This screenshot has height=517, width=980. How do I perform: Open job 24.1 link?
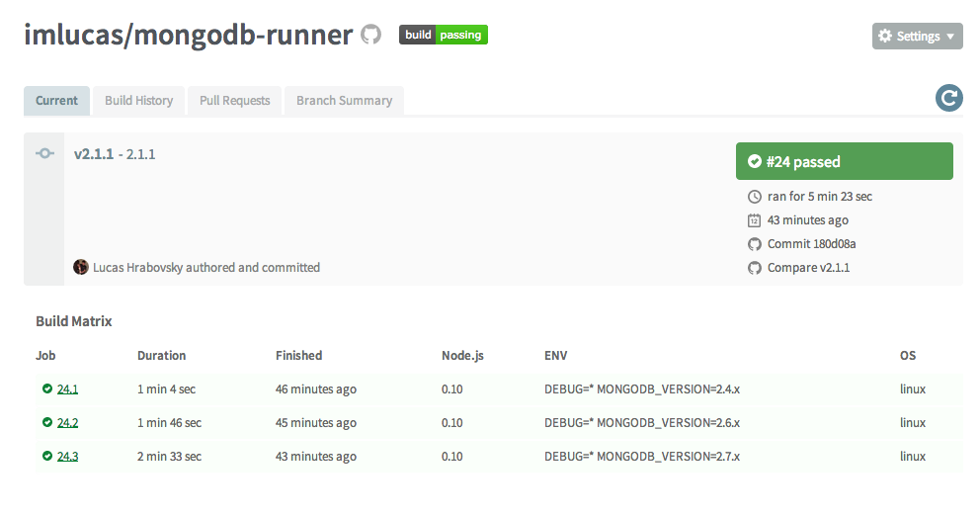pyautogui.click(x=67, y=388)
